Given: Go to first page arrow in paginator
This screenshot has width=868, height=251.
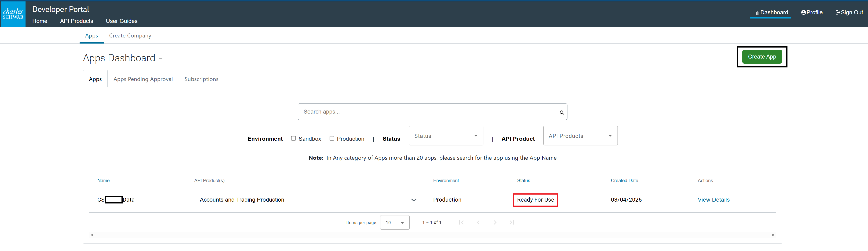Looking at the screenshot, I should 461,222.
